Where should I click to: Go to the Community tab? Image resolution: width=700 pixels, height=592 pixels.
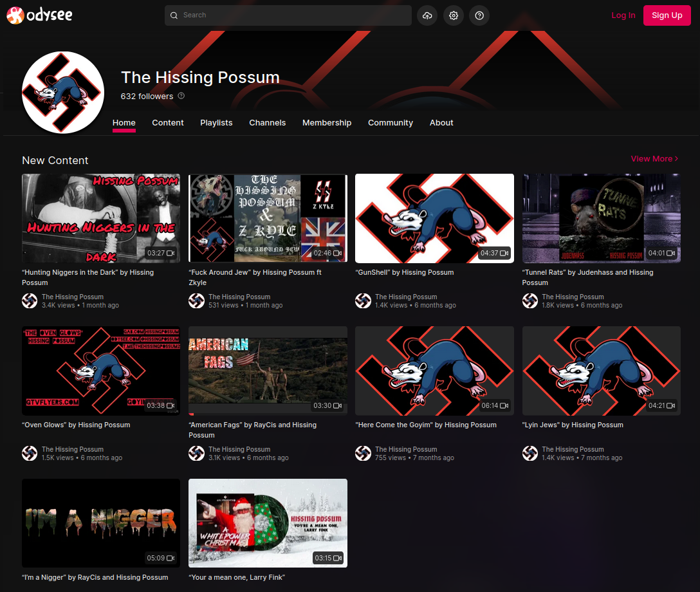(x=390, y=123)
